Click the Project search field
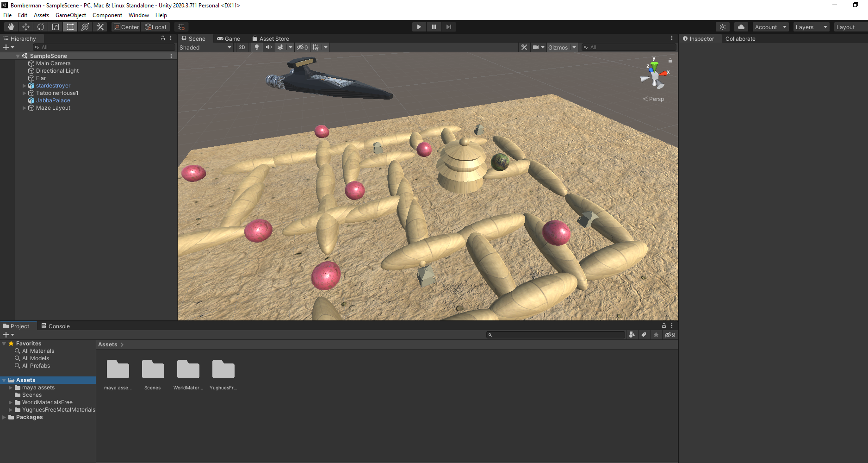This screenshot has width=868, height=463. [x=555, y=335]
